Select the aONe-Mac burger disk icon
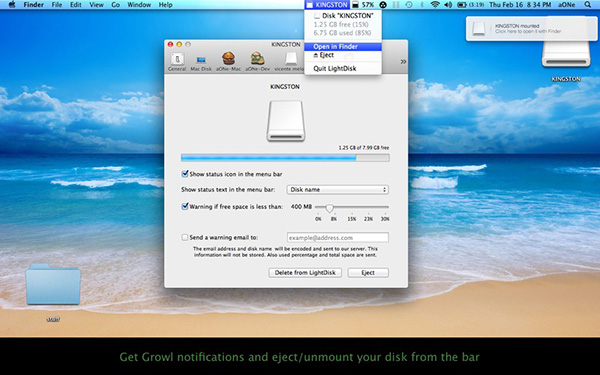Image resolution: width=600 pixels, height=375 pixels. tap(228, 61)
